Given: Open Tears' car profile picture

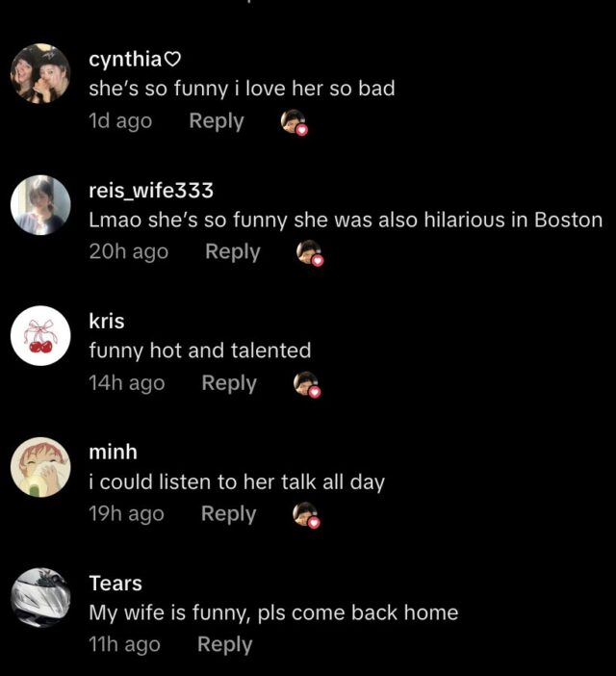Looking at the screenshot, I should [x=40, y=598].
